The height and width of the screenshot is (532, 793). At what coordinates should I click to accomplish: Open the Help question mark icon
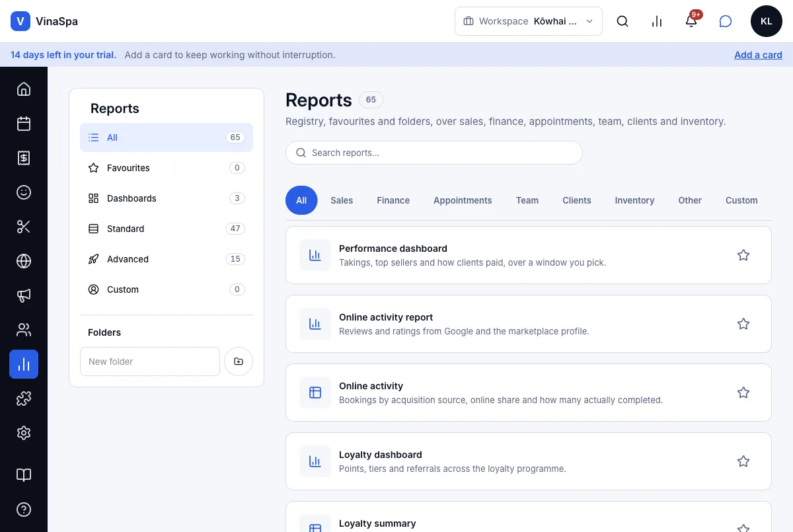[x=24, y=510]
